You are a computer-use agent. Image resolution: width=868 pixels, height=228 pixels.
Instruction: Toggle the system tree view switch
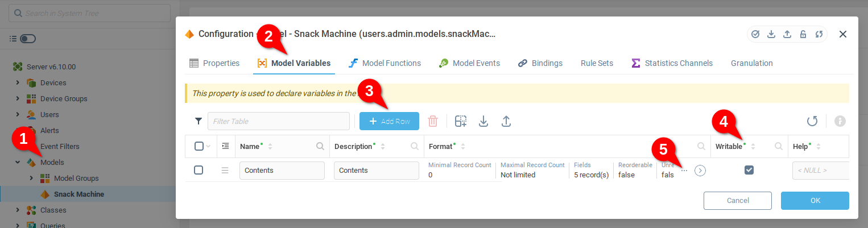27,39
